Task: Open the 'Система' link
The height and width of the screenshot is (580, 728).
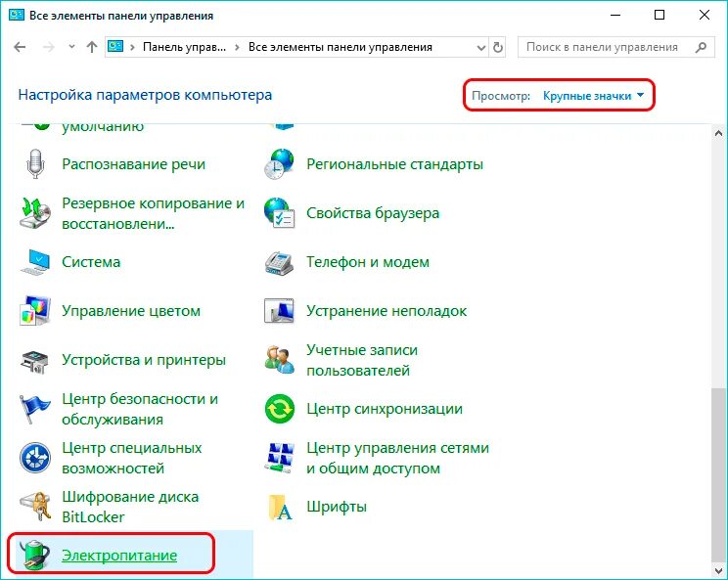Action: coord(91,262)
